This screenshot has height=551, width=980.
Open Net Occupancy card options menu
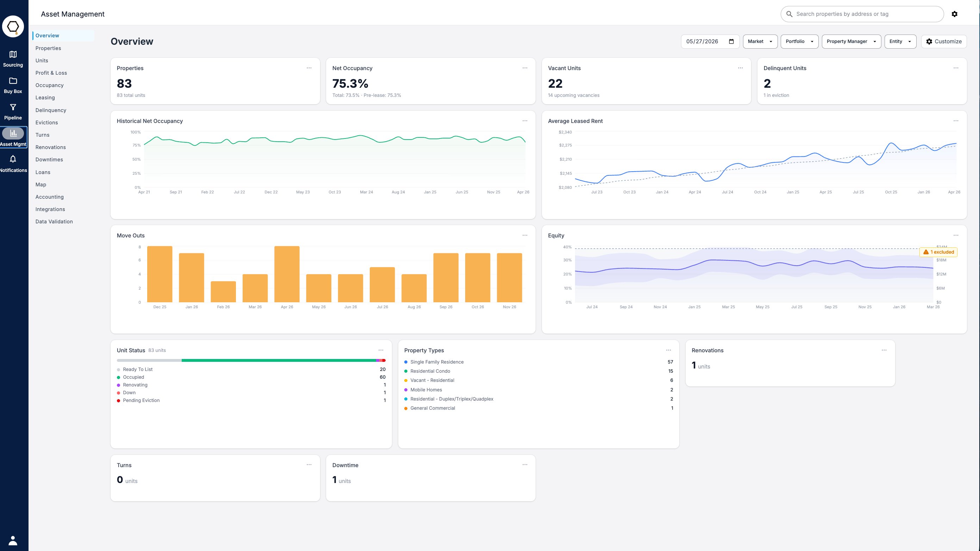pos(525,68)
